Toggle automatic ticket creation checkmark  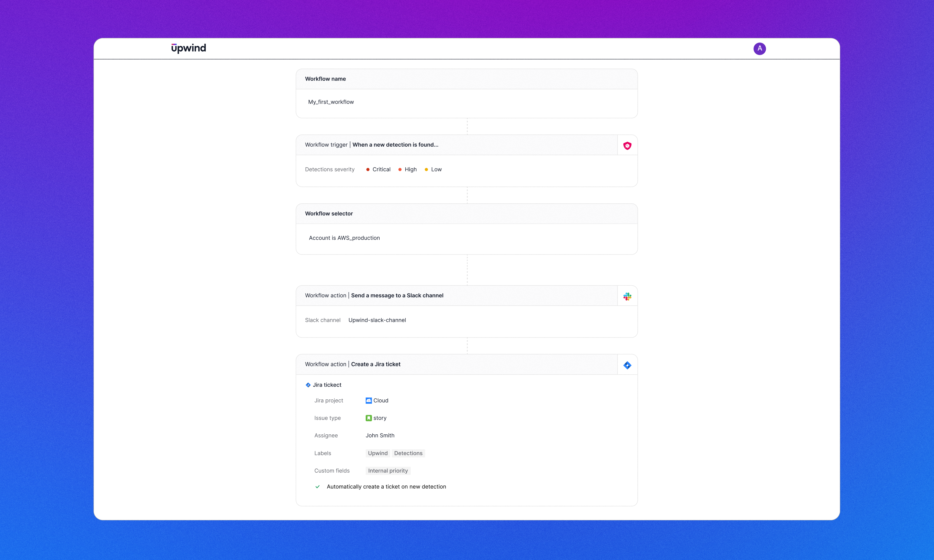[318, 487]
